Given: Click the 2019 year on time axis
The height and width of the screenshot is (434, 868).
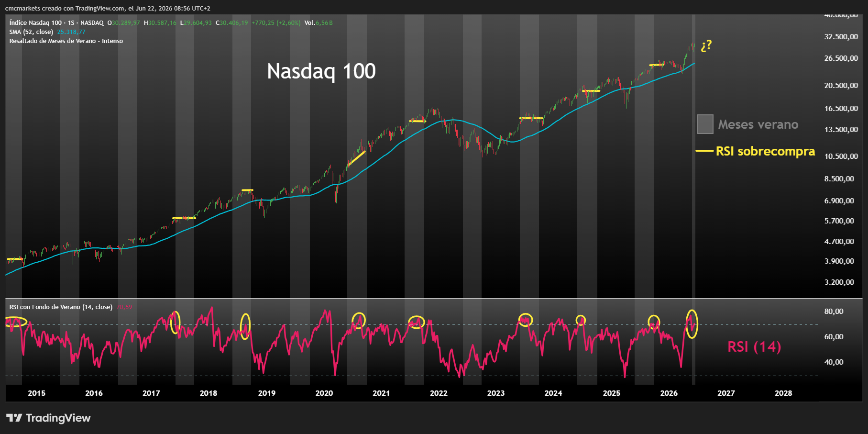Looking at the screenshot, I should coord(267,393).
